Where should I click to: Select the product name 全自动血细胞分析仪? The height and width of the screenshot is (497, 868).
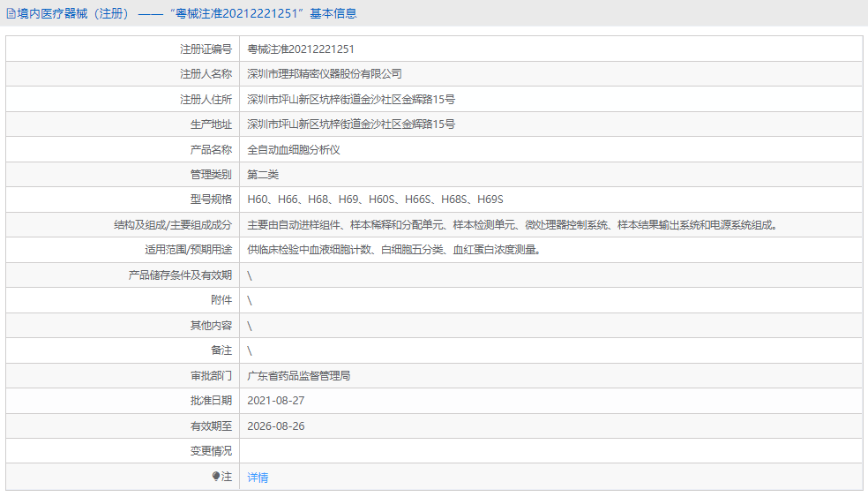[x=294, y=149]
